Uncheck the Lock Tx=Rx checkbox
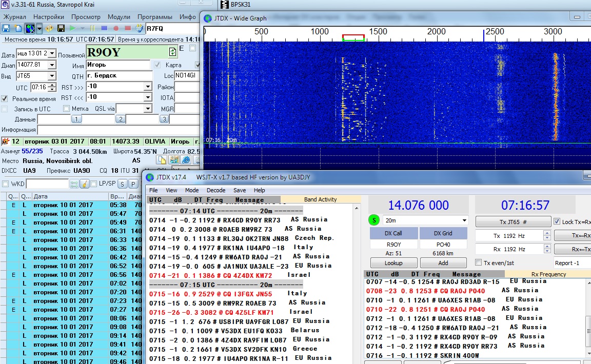Screen dimensions: 591x364 [x=557, y=221]
